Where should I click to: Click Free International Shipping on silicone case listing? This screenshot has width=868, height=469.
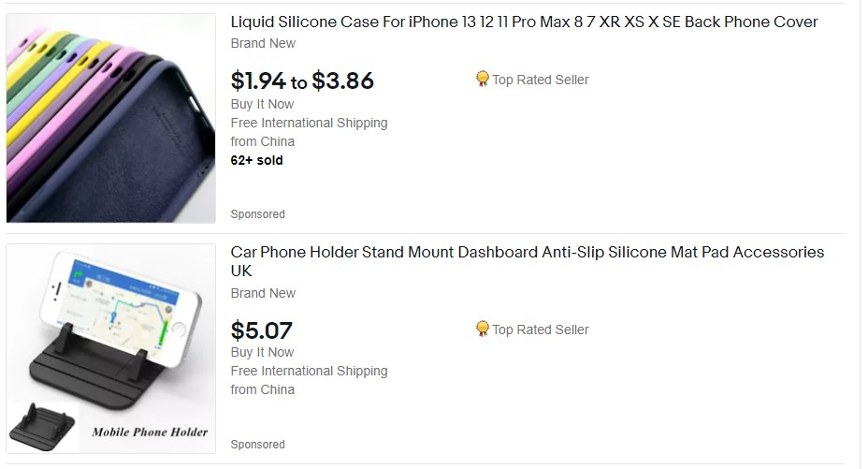pyautogui.click(x=309, y=123)
